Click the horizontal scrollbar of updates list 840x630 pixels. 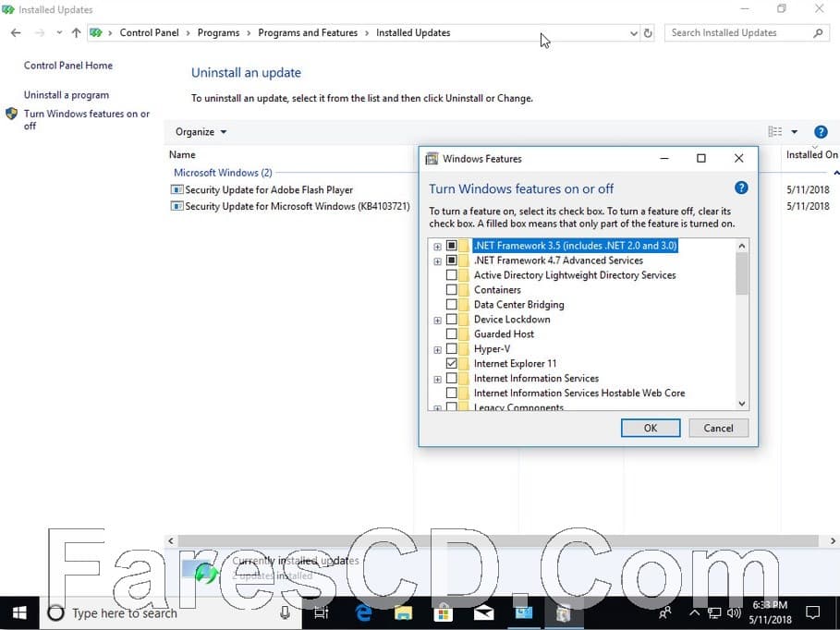click(x=498, y=541)
